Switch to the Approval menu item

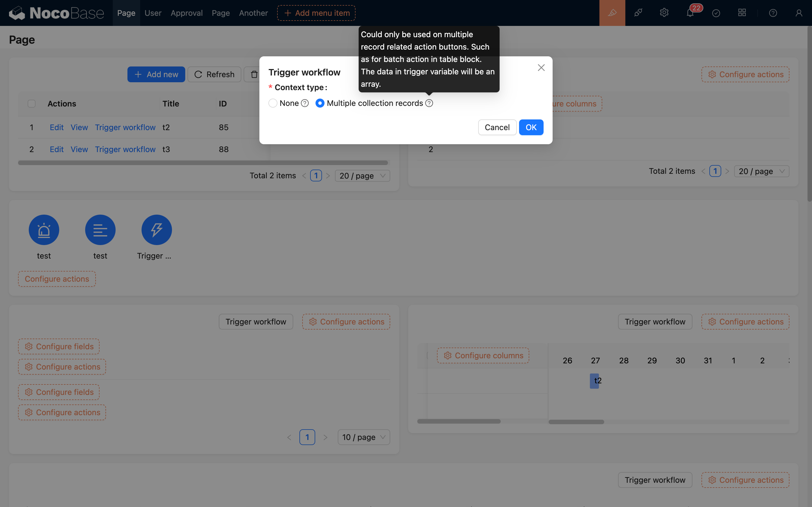pos(187,13)
